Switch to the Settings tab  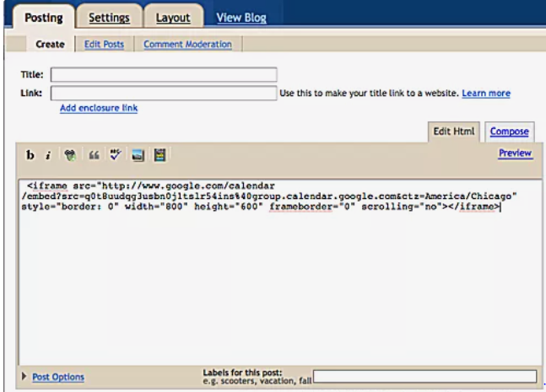click(x=109, y=17)
